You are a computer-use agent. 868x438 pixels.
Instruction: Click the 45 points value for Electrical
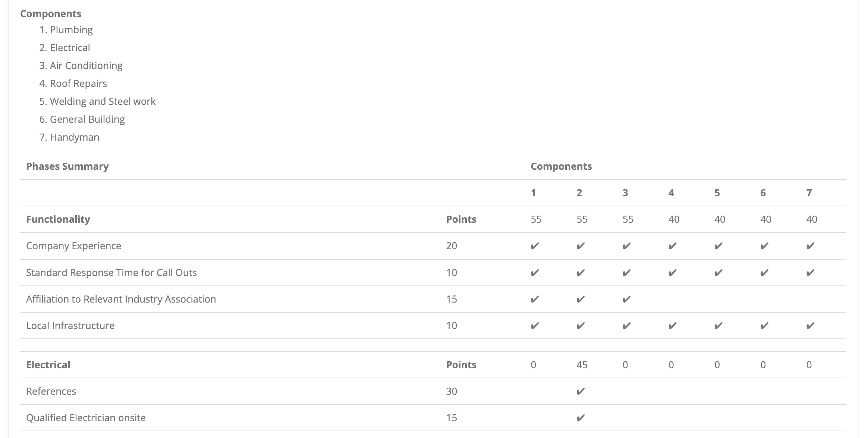coord(582,365)
